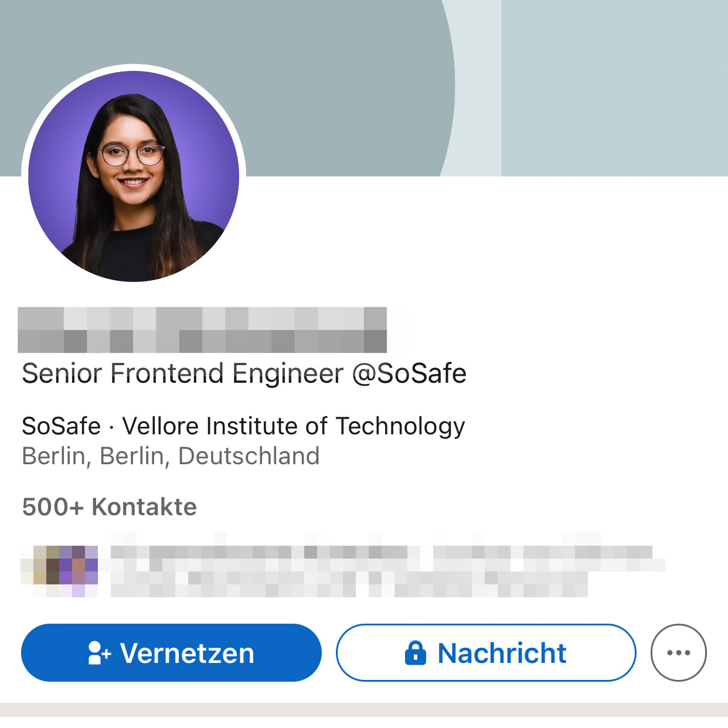Click the lock icon beside Nachricht

point(416,652)
